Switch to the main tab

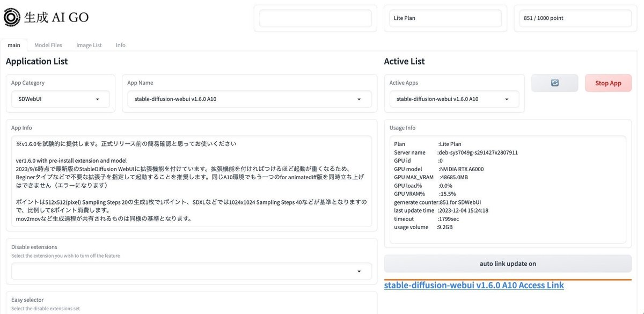pos(14,45)
